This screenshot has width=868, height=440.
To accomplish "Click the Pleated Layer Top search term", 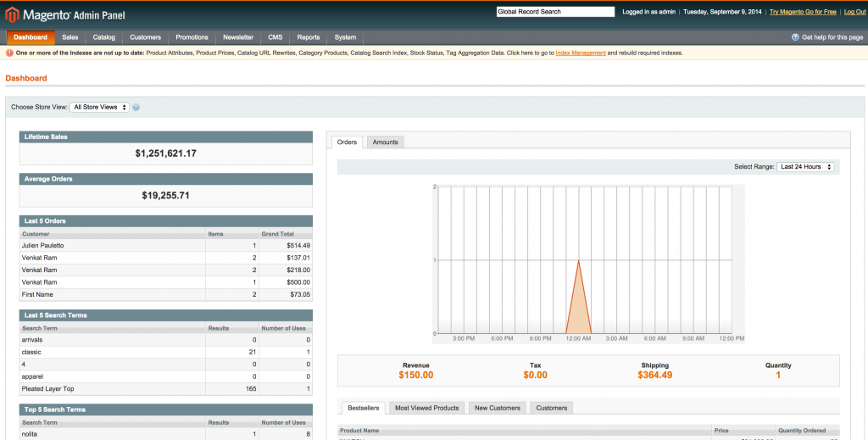I will tap(47, 388).
